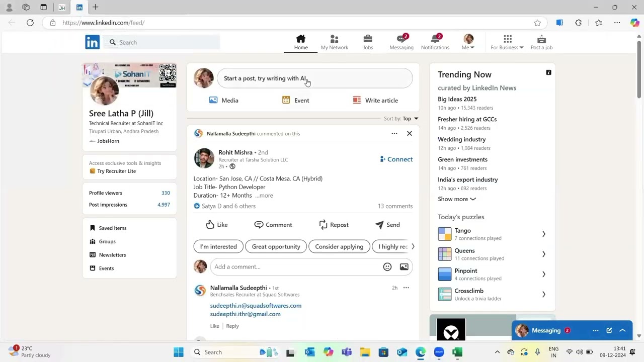Viewport: 644px width, 362px height.
Task: Open Big Ideas 2025 news story
Action: tap(457, 99)
